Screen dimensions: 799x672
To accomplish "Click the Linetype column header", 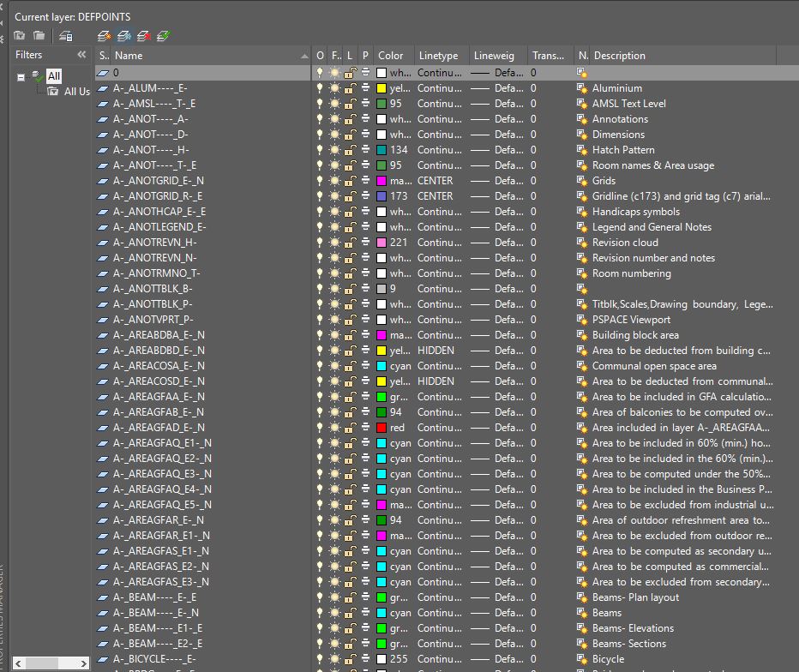I will [437, 55].
